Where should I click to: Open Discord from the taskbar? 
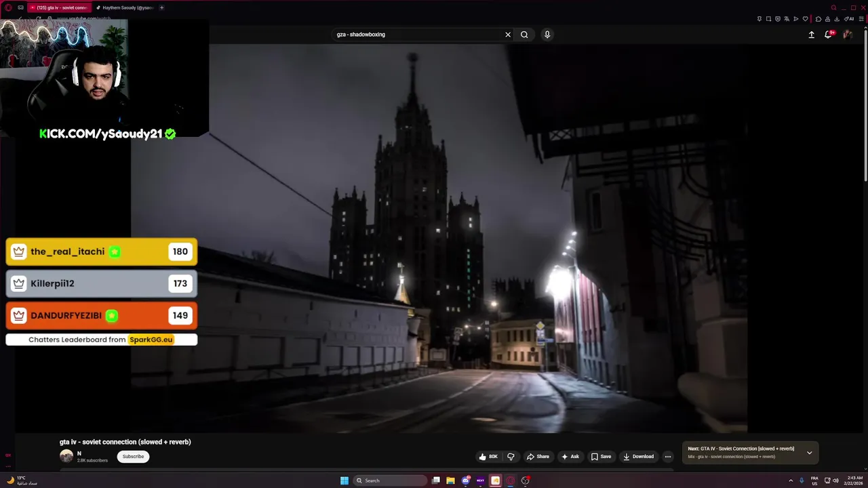[466, 481]
